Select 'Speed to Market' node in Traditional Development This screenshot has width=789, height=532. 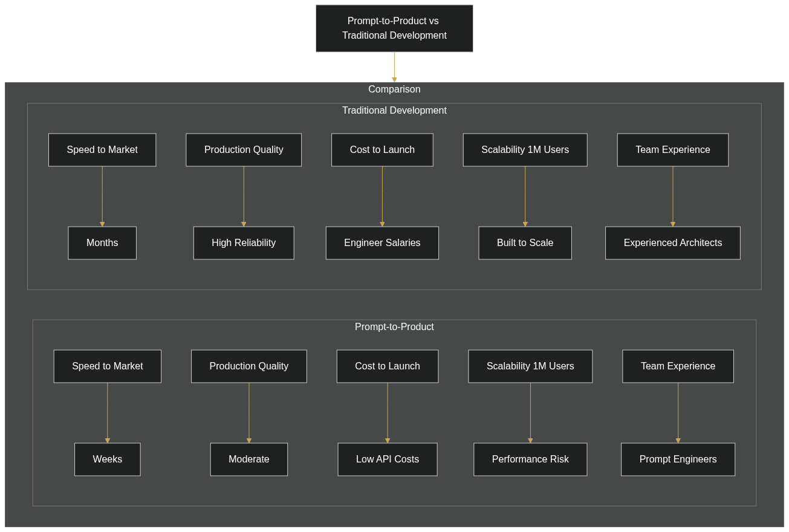tap(102, 150)
